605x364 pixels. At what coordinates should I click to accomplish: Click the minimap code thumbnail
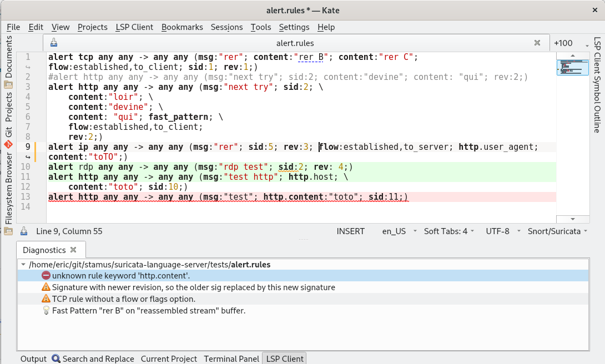tap(573, 68)
